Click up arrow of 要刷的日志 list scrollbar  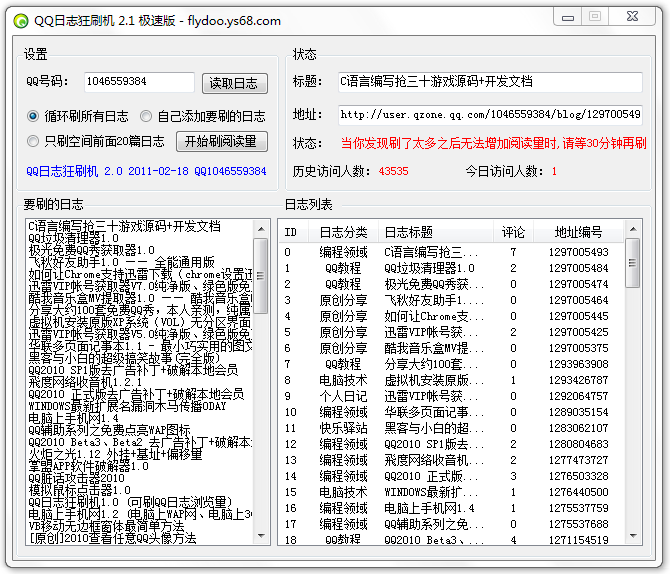point(262,229)
